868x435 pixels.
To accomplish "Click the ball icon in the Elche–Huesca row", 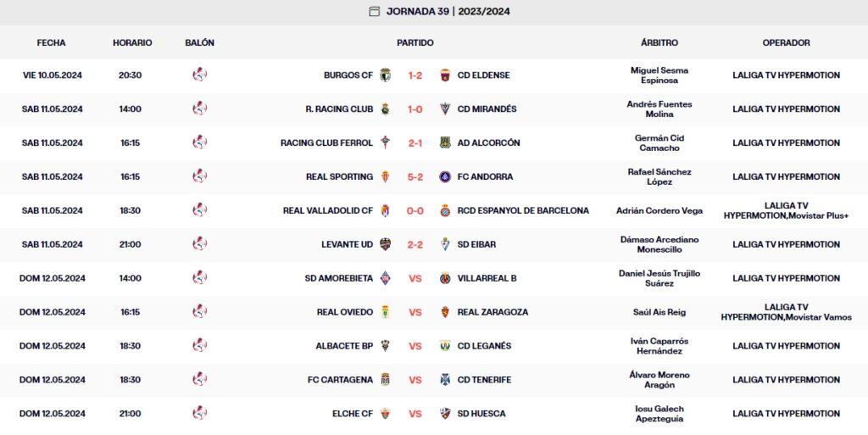I will (x=199, y=413).
